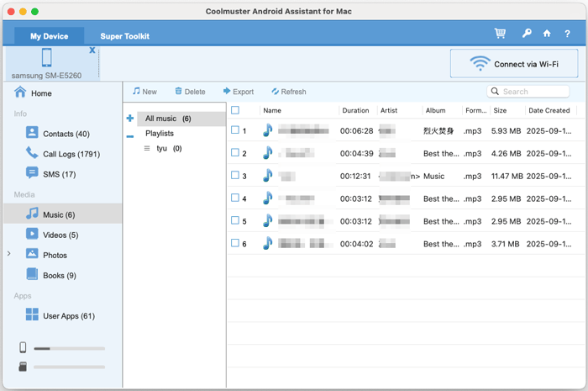Click music note icon of track 6

point(267,244)
